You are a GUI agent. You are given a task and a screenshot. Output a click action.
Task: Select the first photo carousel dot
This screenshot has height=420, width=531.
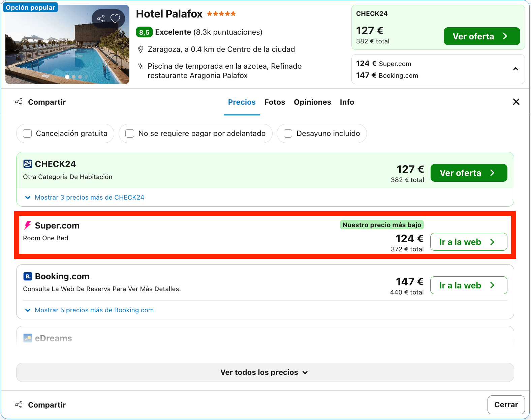(67, 77)
